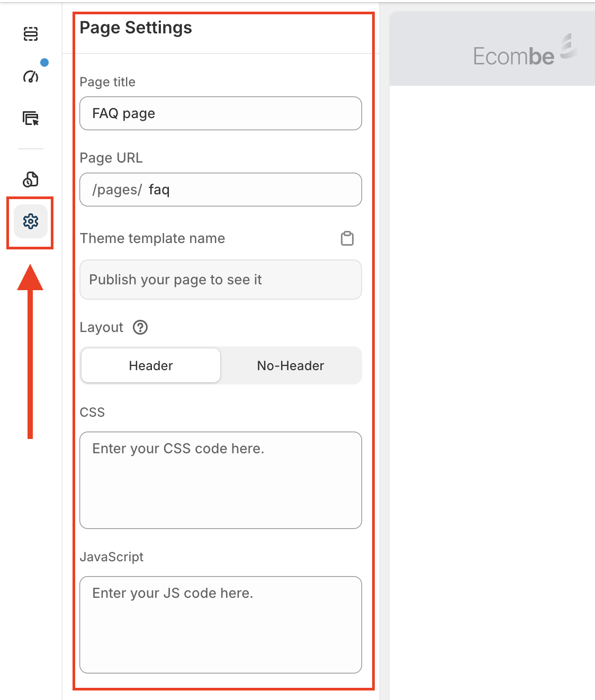The image size is (595, 700).
Task: Click the "JavaScript" label above code box
Action: 112,557
